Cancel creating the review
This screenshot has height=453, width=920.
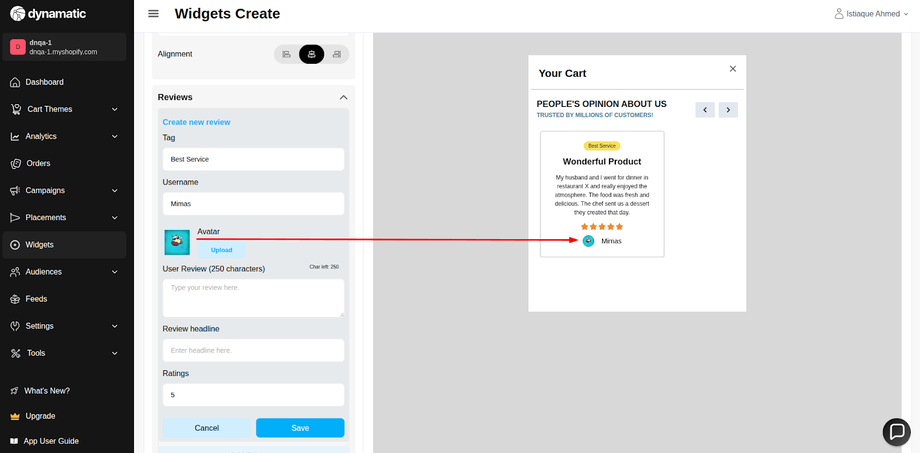[x=207, y=428]
